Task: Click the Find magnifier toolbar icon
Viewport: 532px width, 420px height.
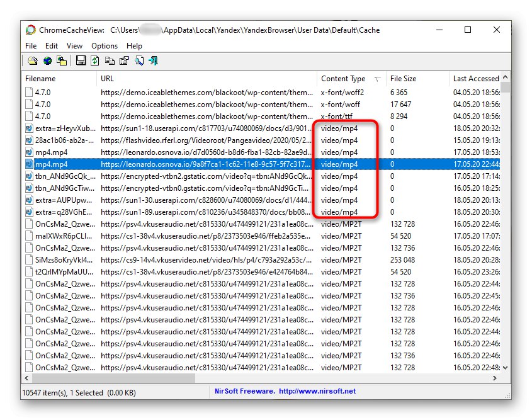Action: pos(139,61)
